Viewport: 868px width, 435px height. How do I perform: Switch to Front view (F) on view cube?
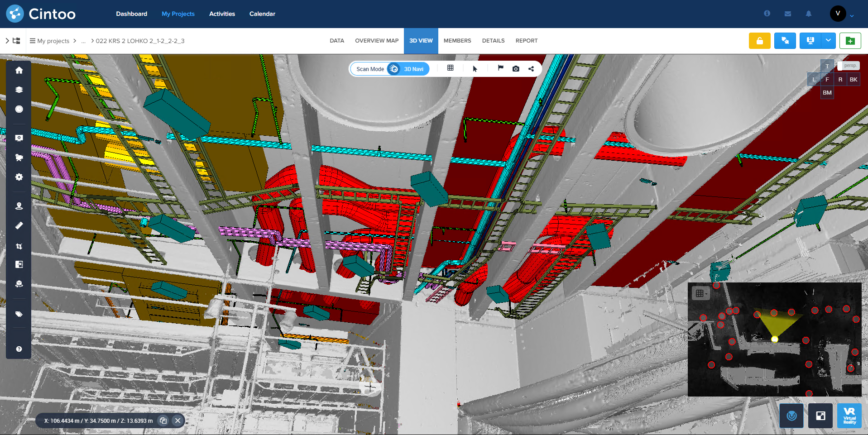coord(827,79)
